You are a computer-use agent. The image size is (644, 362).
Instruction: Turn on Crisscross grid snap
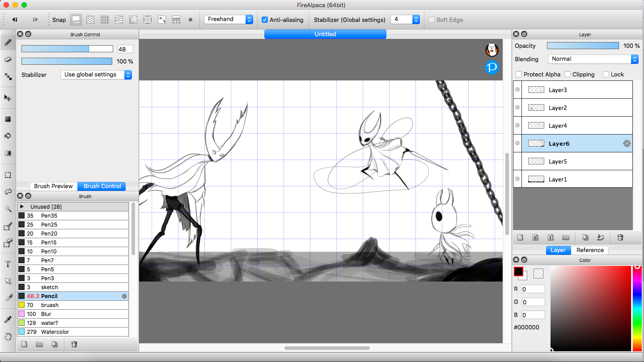tap(105, 20)
